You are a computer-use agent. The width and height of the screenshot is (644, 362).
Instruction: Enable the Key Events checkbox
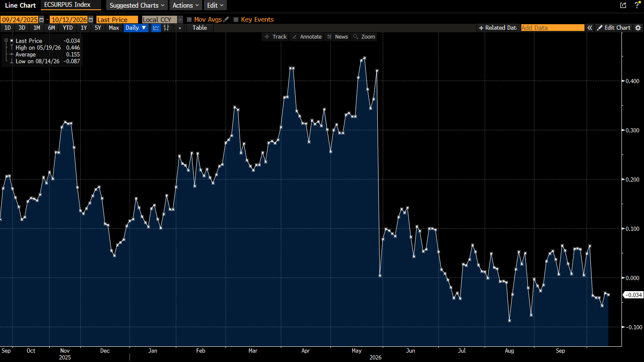tap(236, 20)
